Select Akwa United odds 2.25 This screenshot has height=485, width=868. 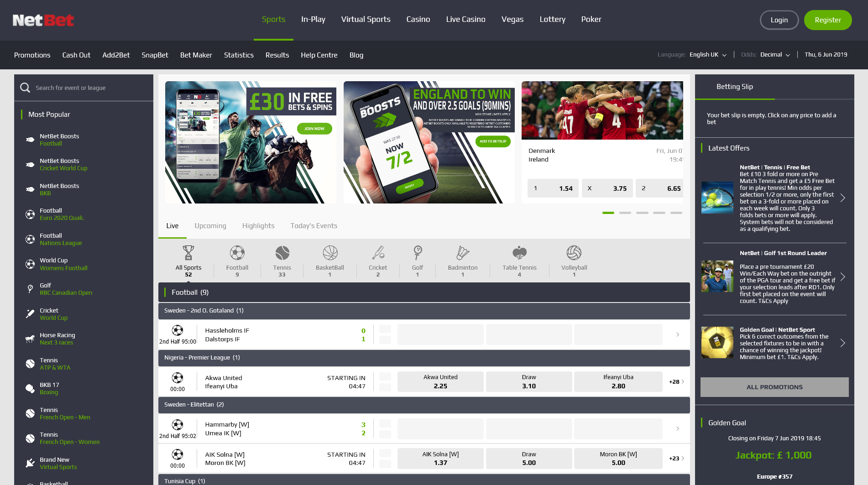(x=440, y=382)
